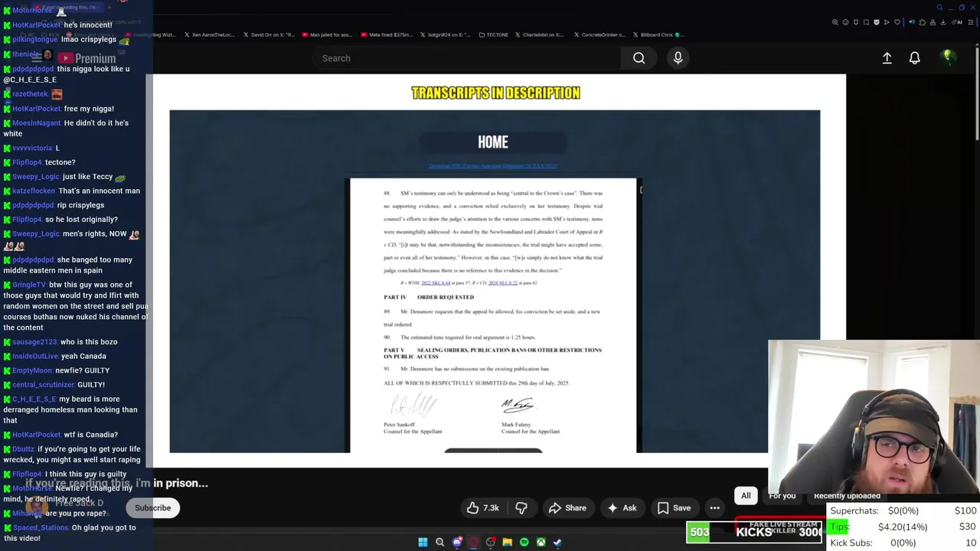
Task: Save the video to a playlist
Action: coord(674,508)
